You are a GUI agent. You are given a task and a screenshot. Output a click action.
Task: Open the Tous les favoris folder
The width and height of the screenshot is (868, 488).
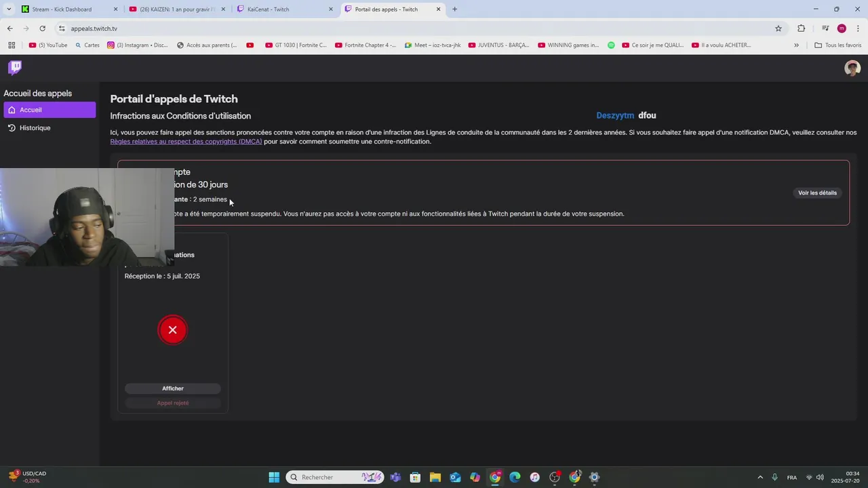pos(837,45)
